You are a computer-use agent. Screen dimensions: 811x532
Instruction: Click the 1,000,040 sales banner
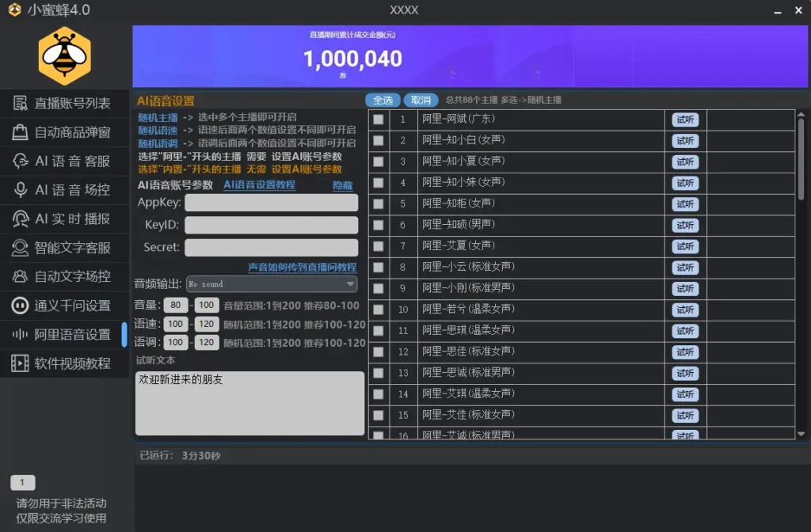click(x=470, y=56)
